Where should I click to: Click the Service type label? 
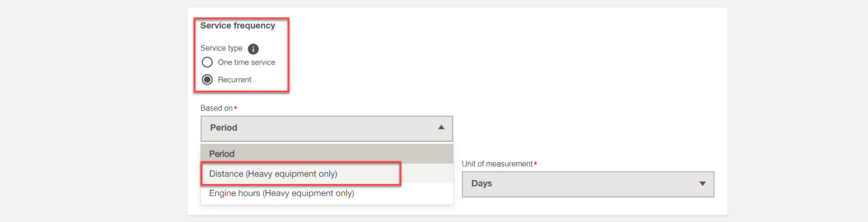(222, 48)
